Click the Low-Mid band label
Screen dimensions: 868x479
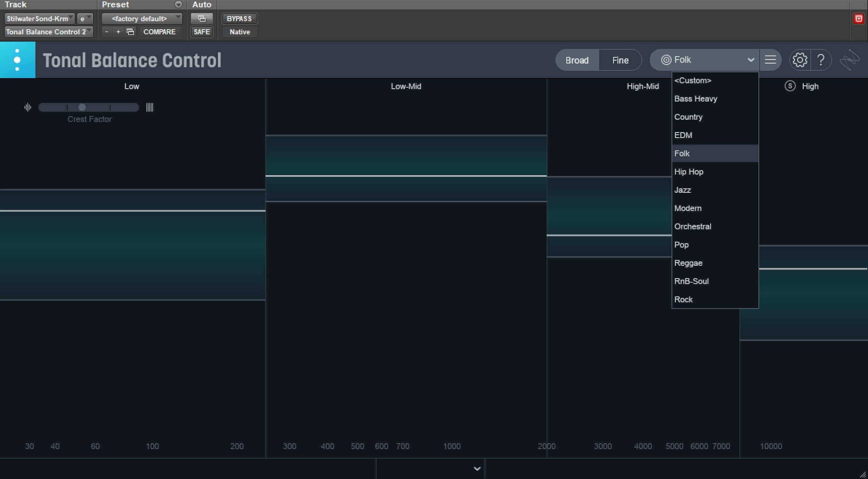(406, 86)
